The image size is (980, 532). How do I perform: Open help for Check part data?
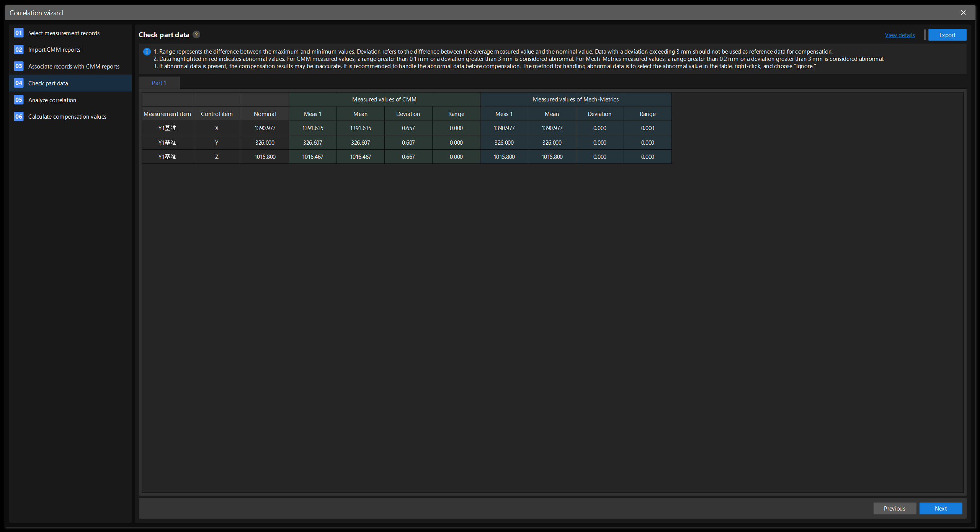click(x=196, y=34)
